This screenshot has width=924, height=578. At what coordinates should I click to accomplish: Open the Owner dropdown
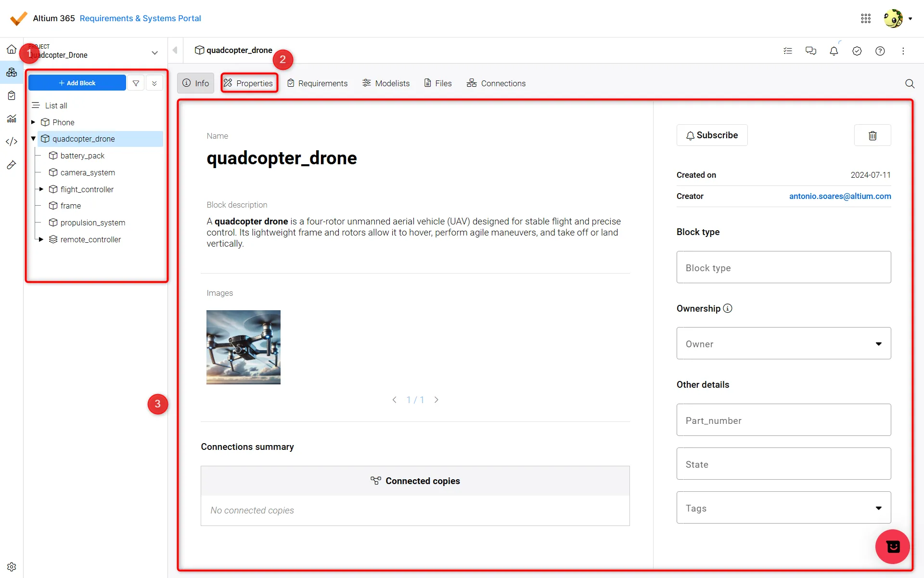pyautogui.click(x=783, y=343)
